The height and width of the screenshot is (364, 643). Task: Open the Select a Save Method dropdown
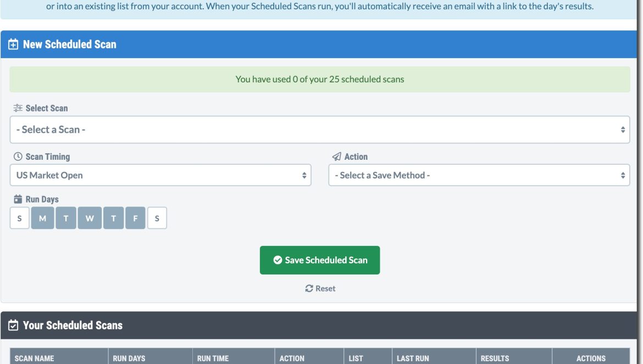[x=479, y=175]
